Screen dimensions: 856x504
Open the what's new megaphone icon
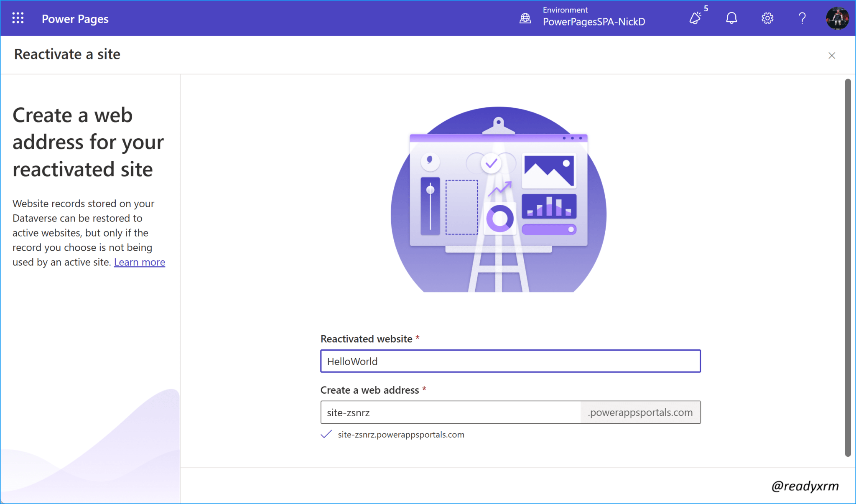tap(695, 18)
